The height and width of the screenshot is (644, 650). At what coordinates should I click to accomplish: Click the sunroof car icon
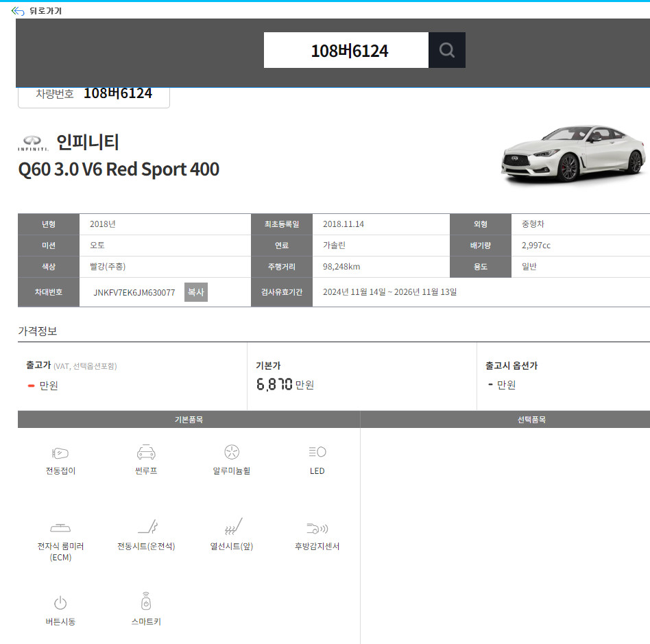tap(146, 452)
